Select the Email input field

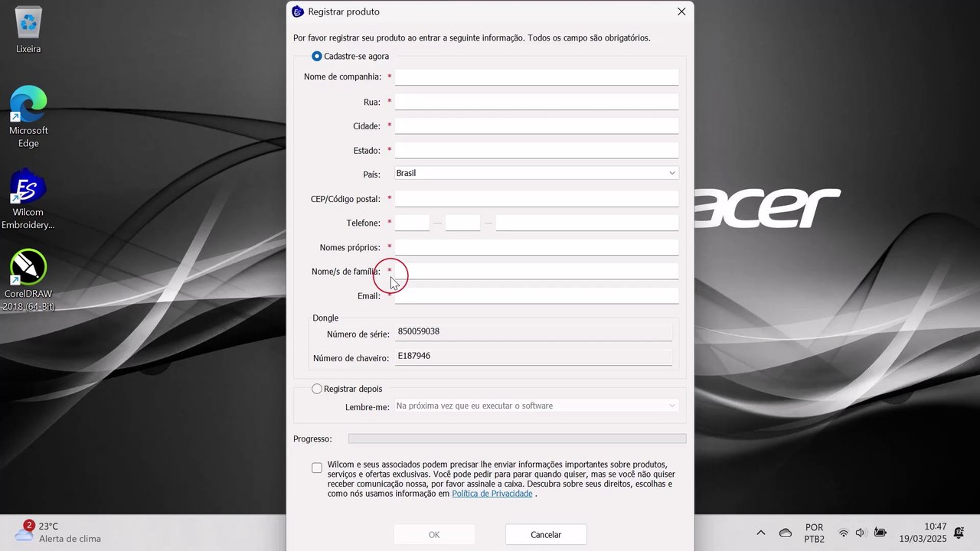537,296
